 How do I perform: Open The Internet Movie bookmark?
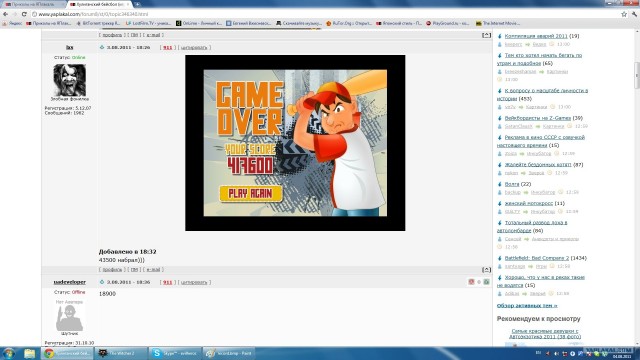(x=498, y=23)
